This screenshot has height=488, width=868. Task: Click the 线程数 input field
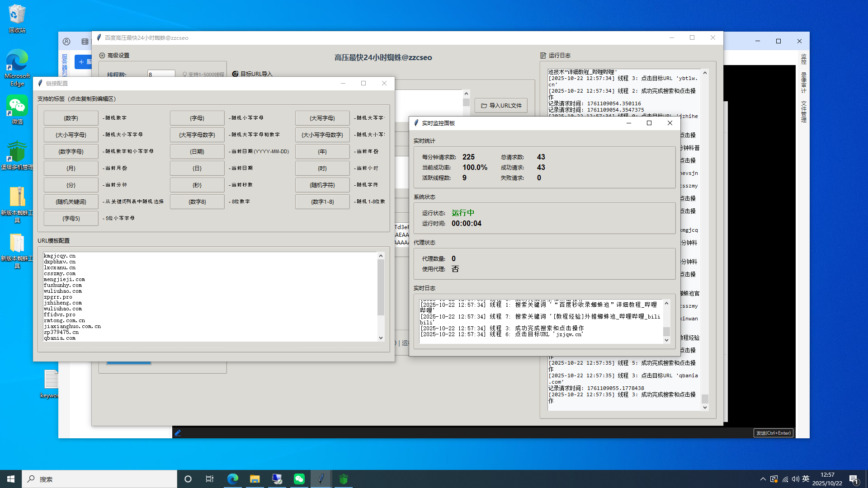(x=161, y=74)
